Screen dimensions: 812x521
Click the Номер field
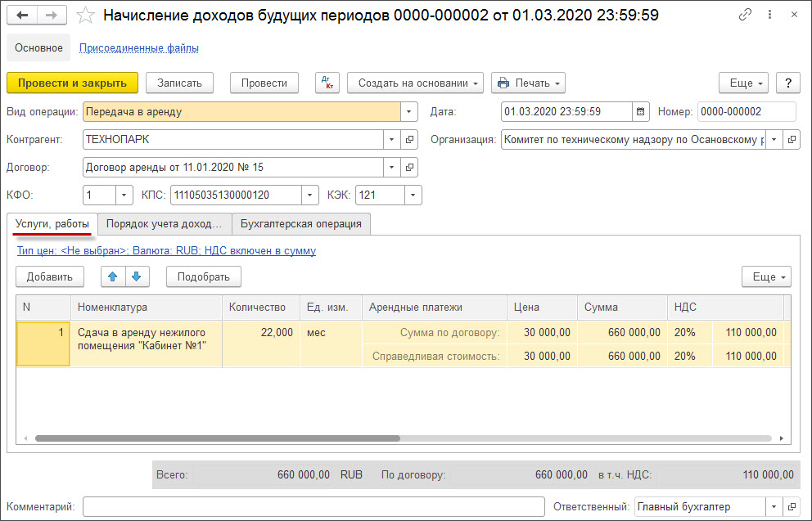point(747,112)
